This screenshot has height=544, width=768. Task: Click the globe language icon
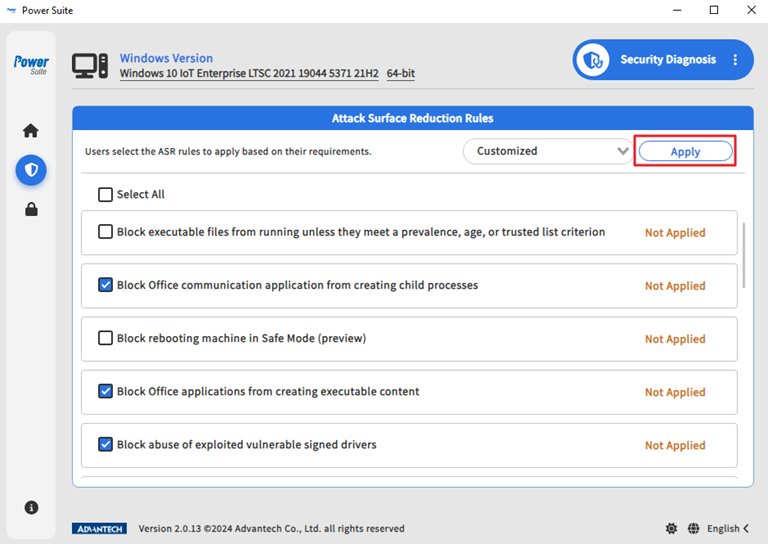pyautogui.click(x=693, y=528)
